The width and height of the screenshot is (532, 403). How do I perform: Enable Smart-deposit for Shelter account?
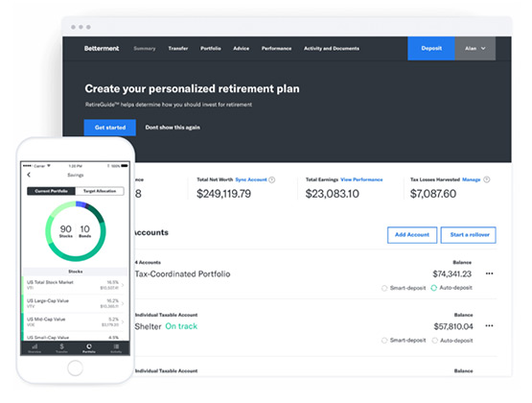coord(384,341)
